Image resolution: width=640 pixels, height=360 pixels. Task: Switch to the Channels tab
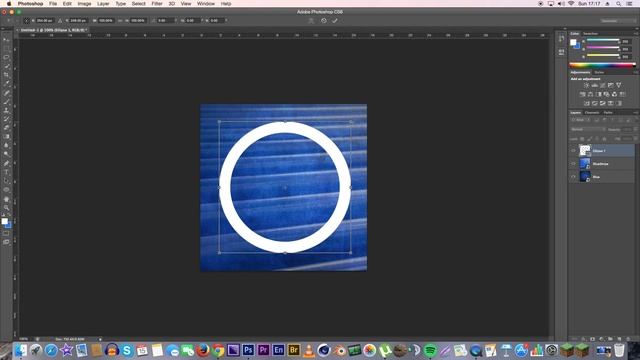point(592,113)
